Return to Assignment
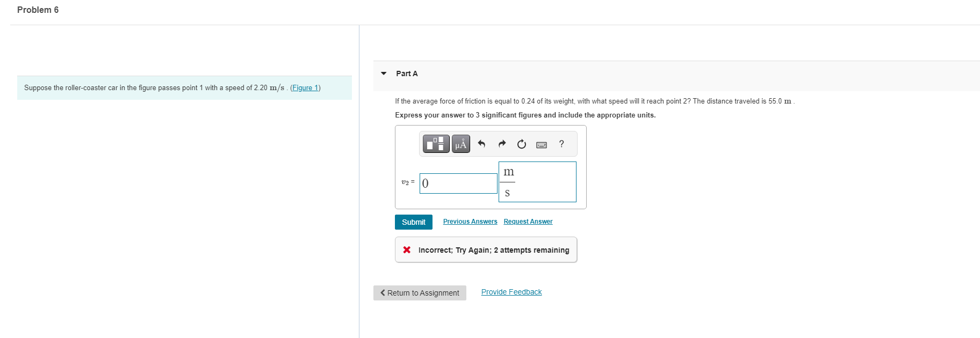The width and height of the screenshot is (980, 338). pos(420,293)
